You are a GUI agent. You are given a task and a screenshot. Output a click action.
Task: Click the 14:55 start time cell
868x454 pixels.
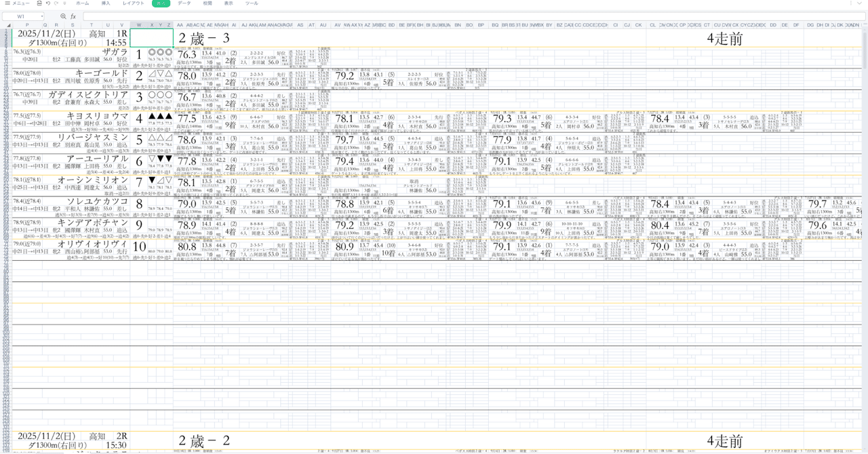tap(117, 43)
